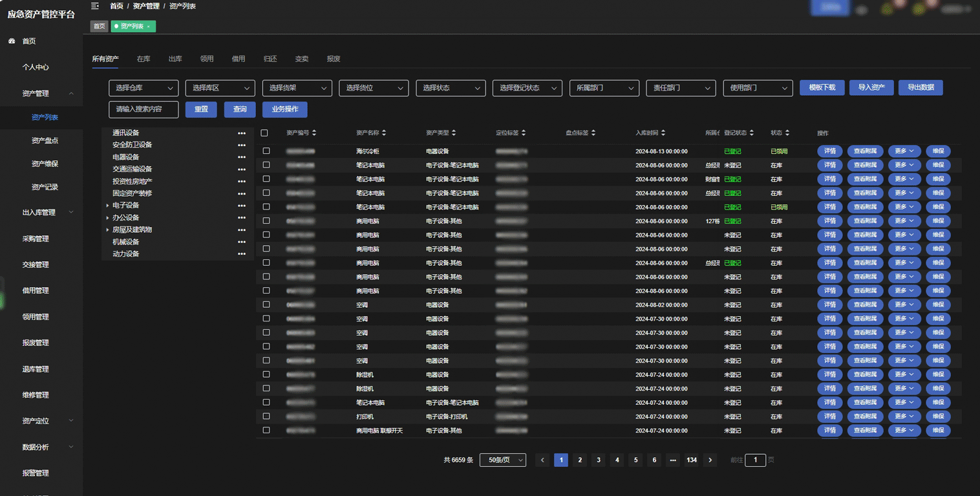Sort by 资产类型 column arrows

click(454, 133)
